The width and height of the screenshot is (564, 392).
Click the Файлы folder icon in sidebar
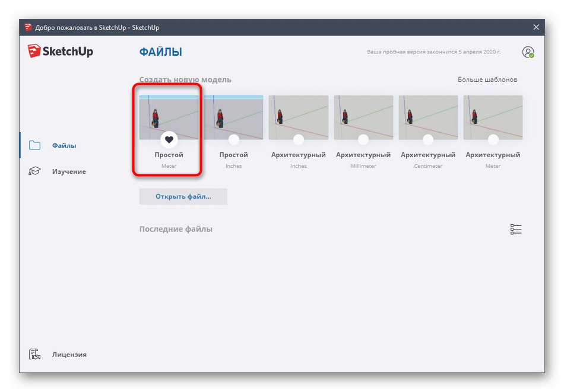pos(34,145)
